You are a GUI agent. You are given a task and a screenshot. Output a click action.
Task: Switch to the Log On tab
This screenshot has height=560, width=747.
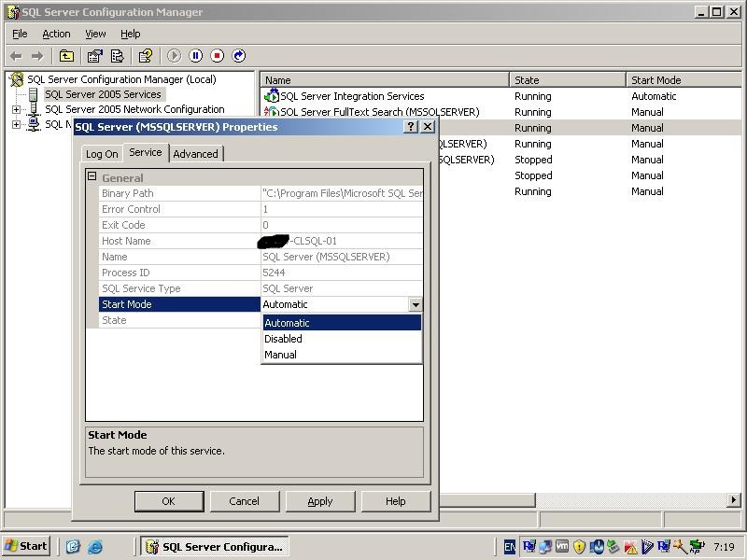[x=102, y=154]
